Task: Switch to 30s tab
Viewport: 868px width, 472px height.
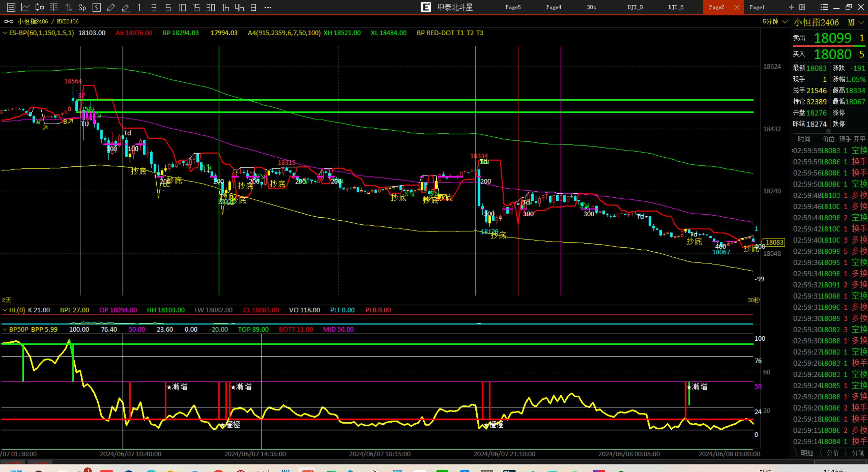Action: [x=591, y=7]
